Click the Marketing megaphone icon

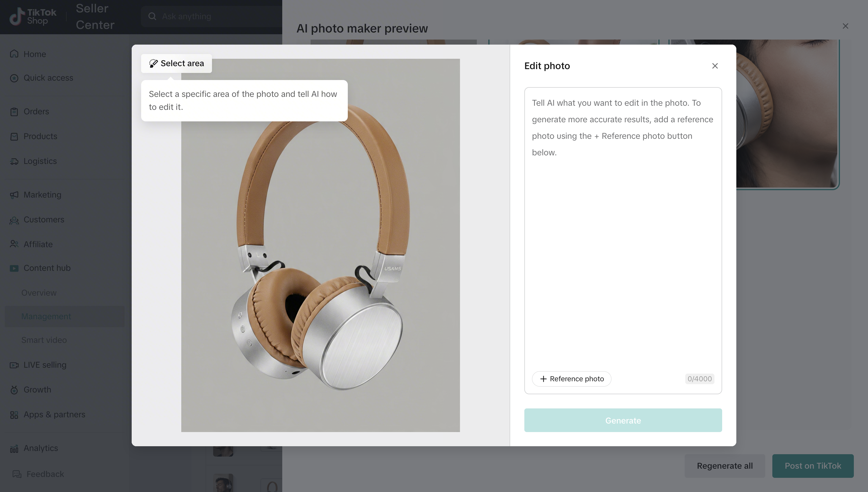tap(14, 195)
